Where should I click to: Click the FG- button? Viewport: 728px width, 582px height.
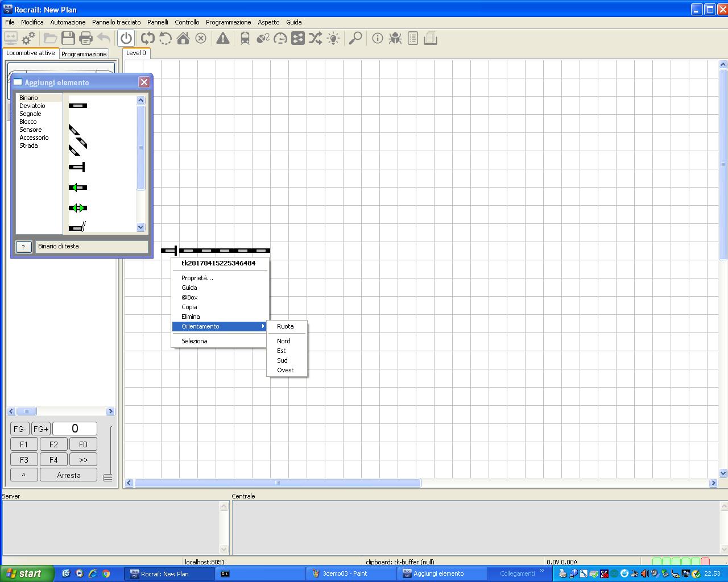(19, 429)
